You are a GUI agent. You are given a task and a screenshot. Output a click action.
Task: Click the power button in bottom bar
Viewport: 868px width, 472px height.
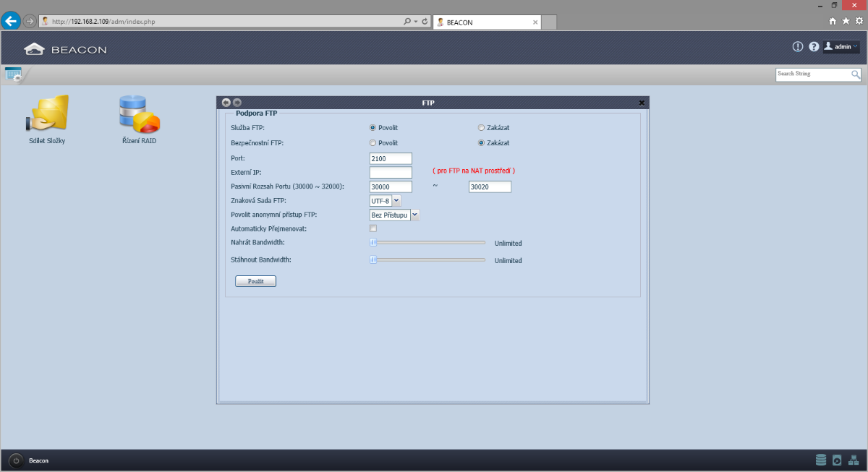(16, 460)
